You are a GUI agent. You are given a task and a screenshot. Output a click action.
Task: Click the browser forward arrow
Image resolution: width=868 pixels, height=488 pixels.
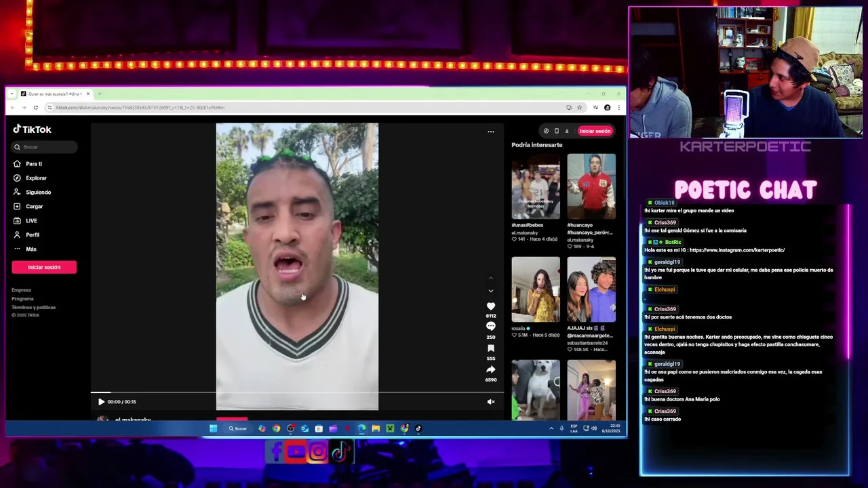[24, 108]
